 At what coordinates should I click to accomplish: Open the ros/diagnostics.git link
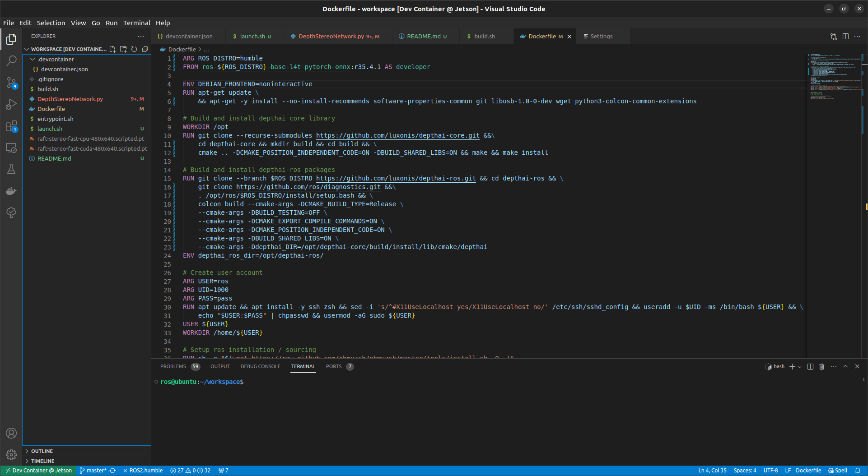pos(308,187)
